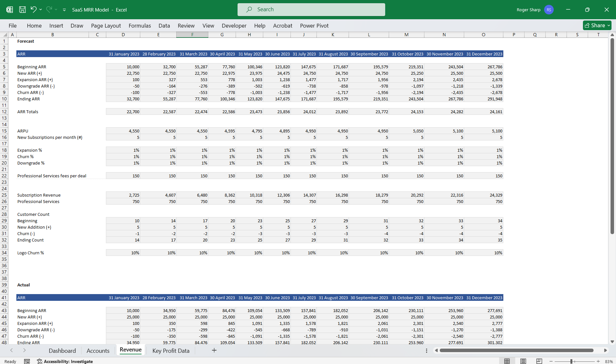Switch to Page Break Preview icon
The width and height of the screenshot is (616, 364).
click(x=539, y=361)
